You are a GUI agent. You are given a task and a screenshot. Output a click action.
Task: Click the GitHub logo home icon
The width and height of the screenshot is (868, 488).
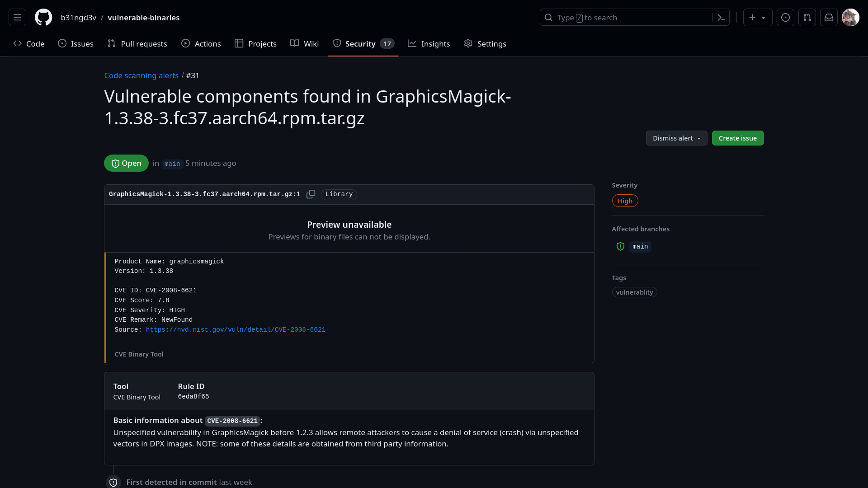[x=43, y=18]
